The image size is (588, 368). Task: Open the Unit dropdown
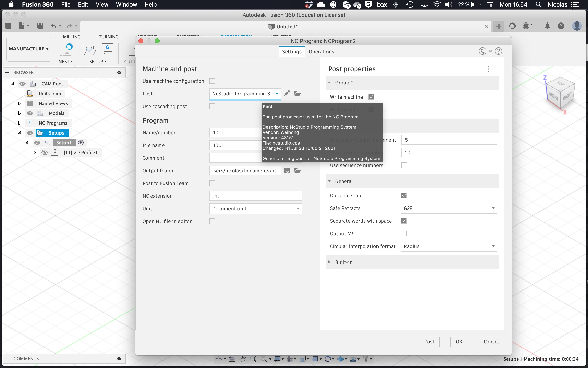tap(256, 209)
